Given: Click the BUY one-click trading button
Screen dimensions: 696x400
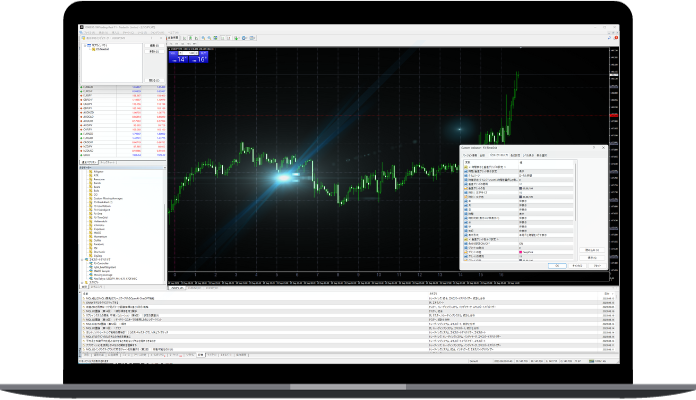Looking at the screenshot, I should pyautogui.click(x=198, y=59).
